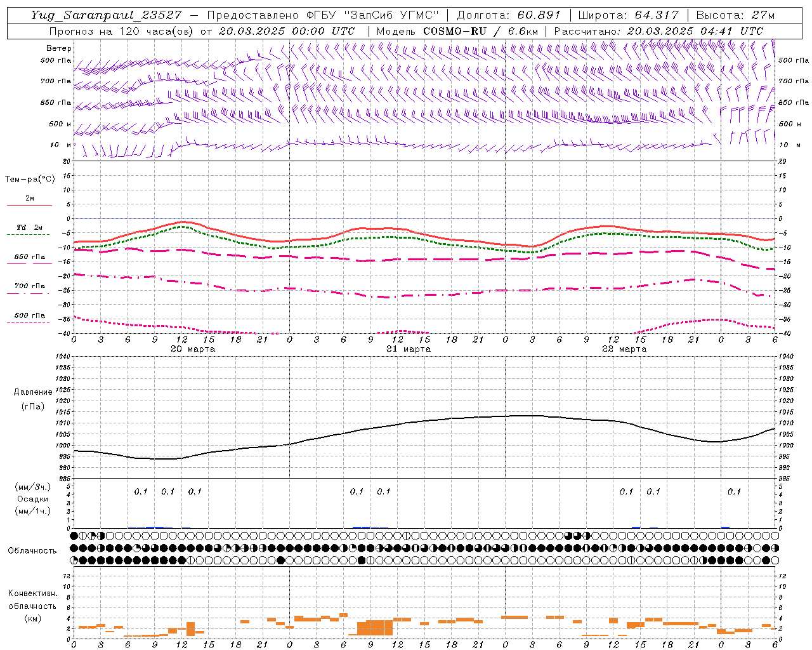The width and height of the screenshot is (812, 650).
Task: Click the line sample under Td 2м legend
Action: [x=29, y=235]
